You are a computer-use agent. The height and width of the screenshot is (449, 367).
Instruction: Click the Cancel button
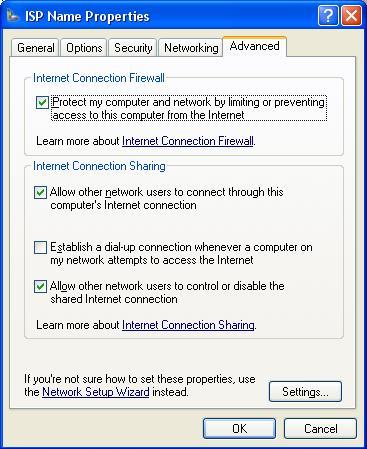(x=320, y=429)
